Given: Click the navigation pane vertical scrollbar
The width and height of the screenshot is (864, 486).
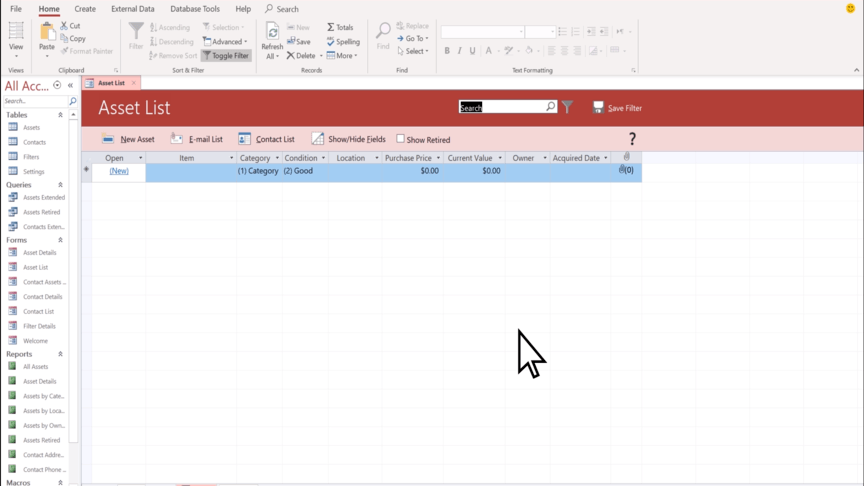Looking at the screenshot, I should [74, 300].
